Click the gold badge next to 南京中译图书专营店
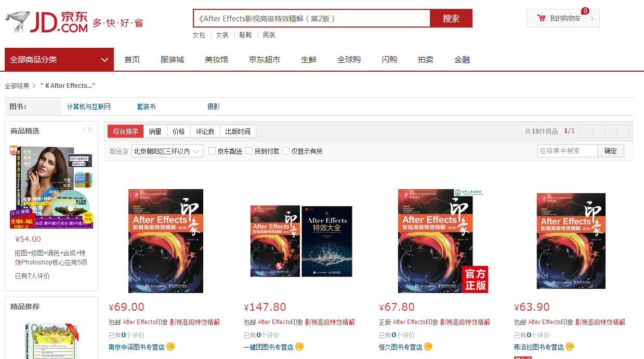644x359 pixels. coord(170,347)
